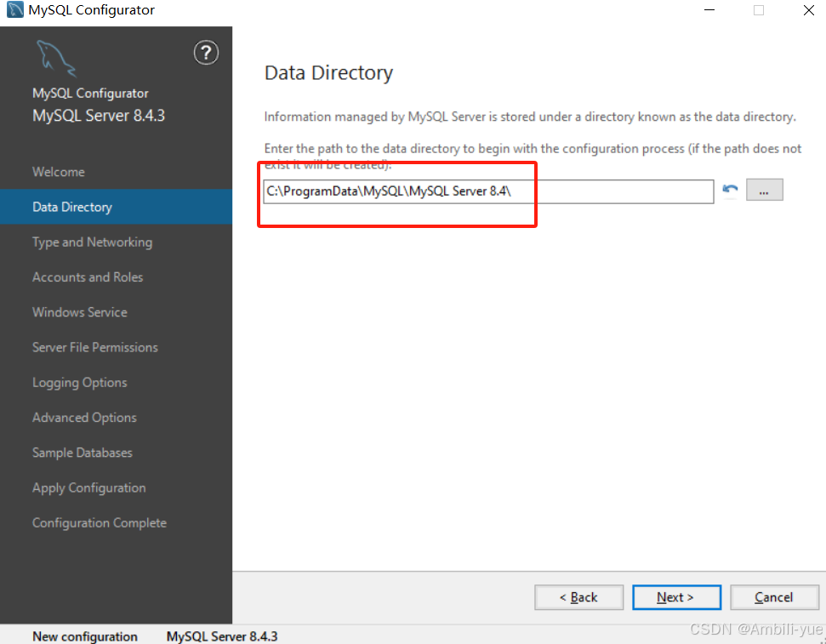826x644 pixels.
Task: Click the MySQL dolphin logo
Action: pos(56,59)
